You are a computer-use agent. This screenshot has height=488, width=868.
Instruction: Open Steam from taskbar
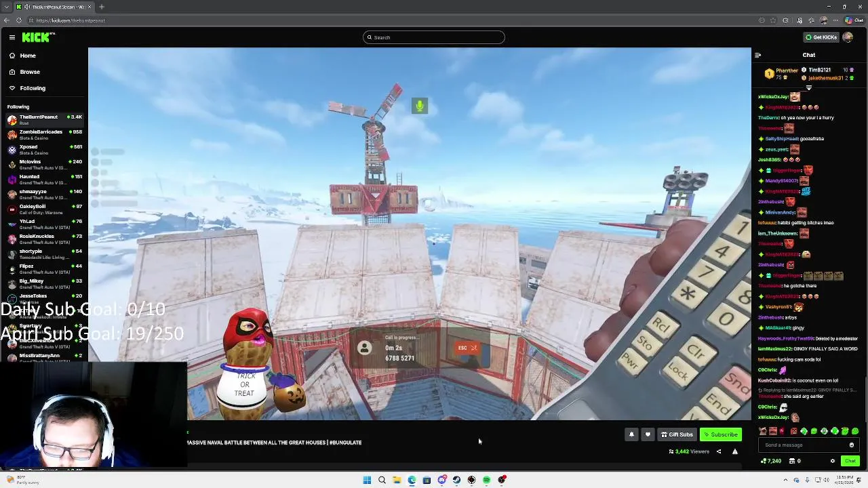[456, 480]
